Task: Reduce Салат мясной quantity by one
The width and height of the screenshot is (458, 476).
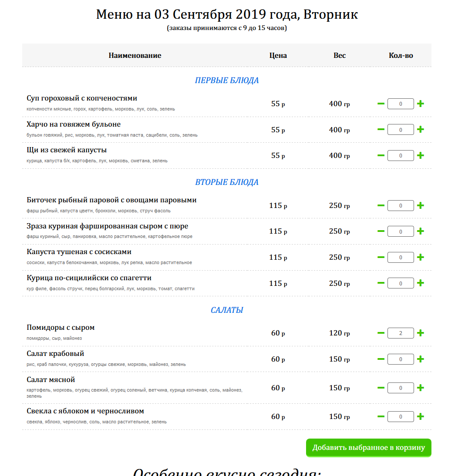Action: [x=381, y=388]
